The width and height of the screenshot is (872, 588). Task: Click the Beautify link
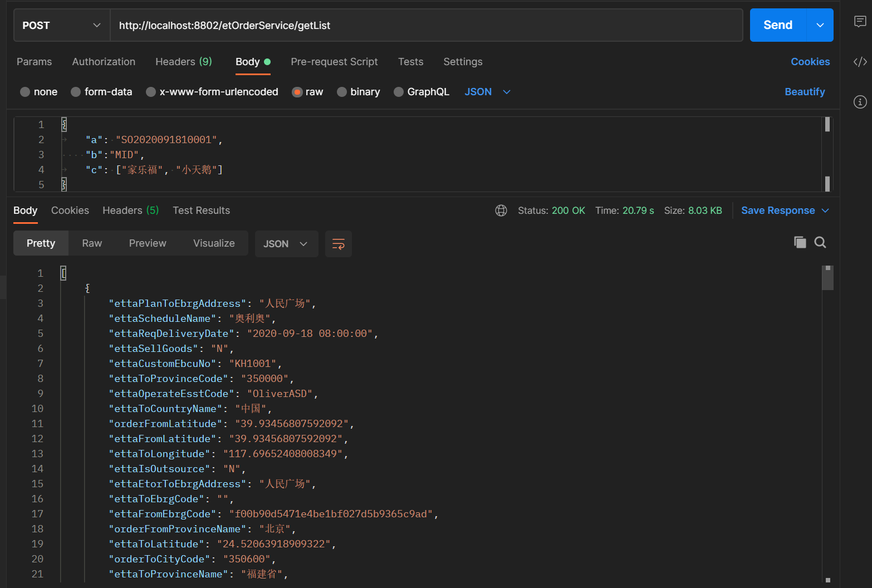pos(805,92)
